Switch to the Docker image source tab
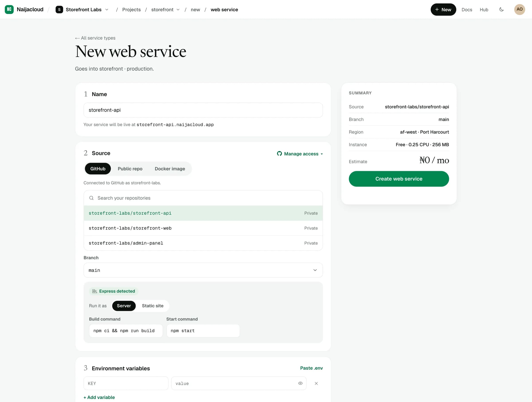Screen dimensions: 532x402 coord(170,169)
